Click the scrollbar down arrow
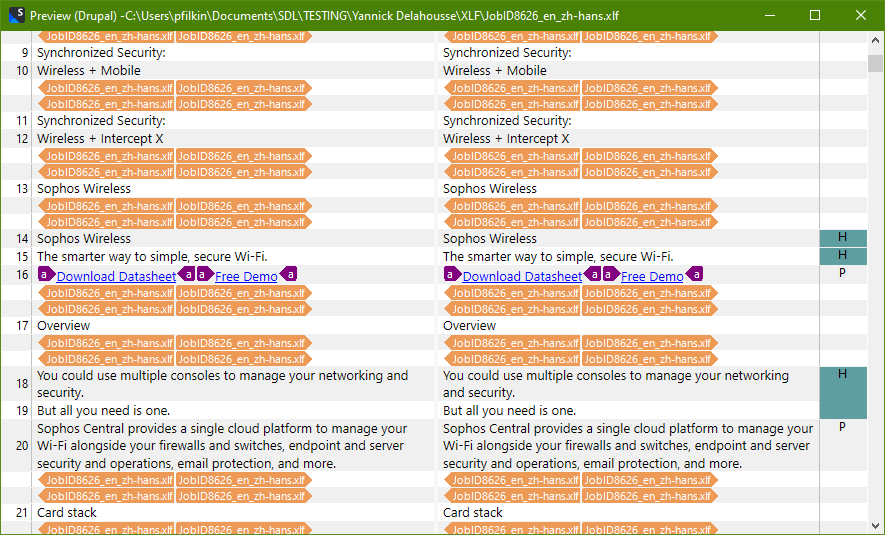 coord(875,526)
